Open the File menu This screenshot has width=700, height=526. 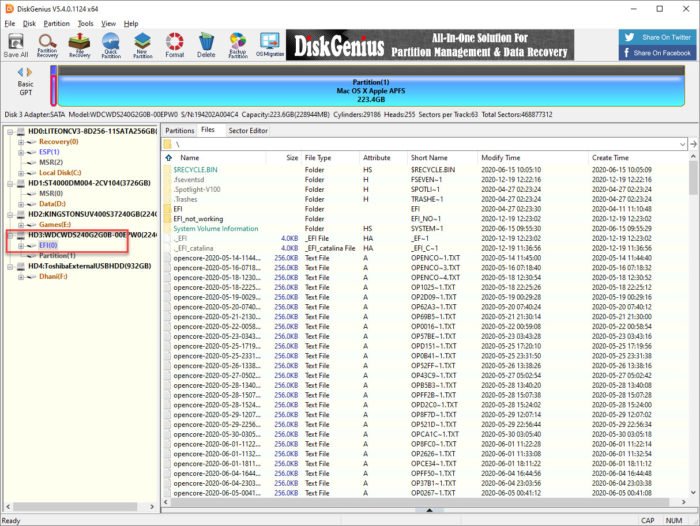pos(10,24)
